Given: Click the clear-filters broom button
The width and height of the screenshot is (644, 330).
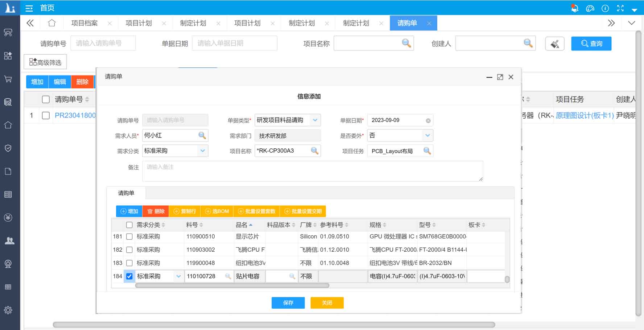Looking at the screenshot, I should click(555, 44).
